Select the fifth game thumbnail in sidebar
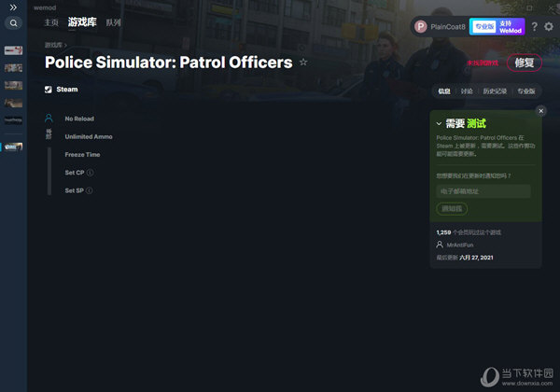The width and height of the screenshot is (560, 392). pyautogui.click(x=13, y=120)
